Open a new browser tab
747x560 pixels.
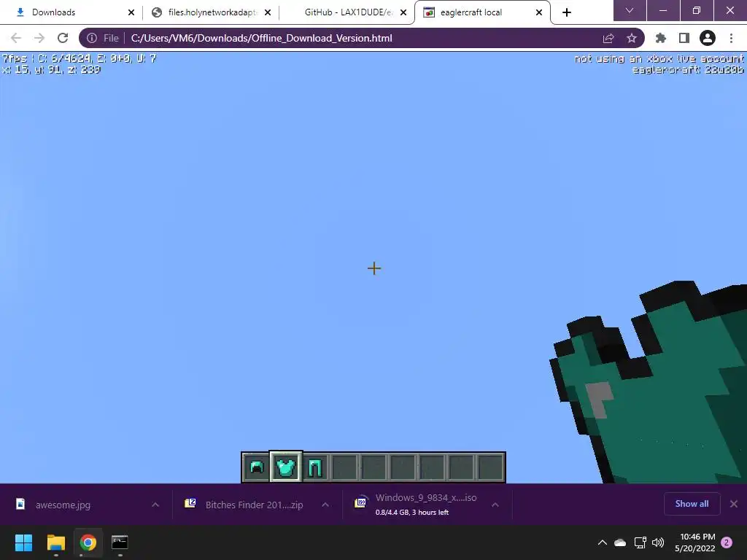point(566,12)
